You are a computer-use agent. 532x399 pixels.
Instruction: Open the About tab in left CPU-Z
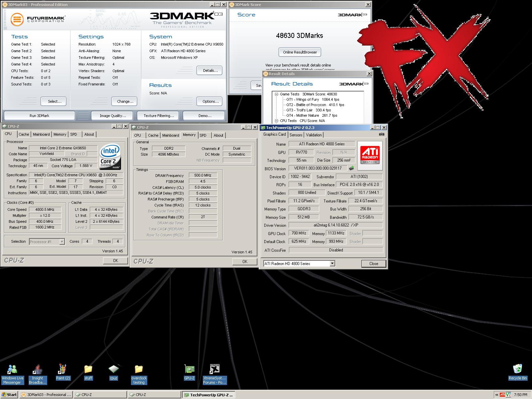tap(89, 134)
